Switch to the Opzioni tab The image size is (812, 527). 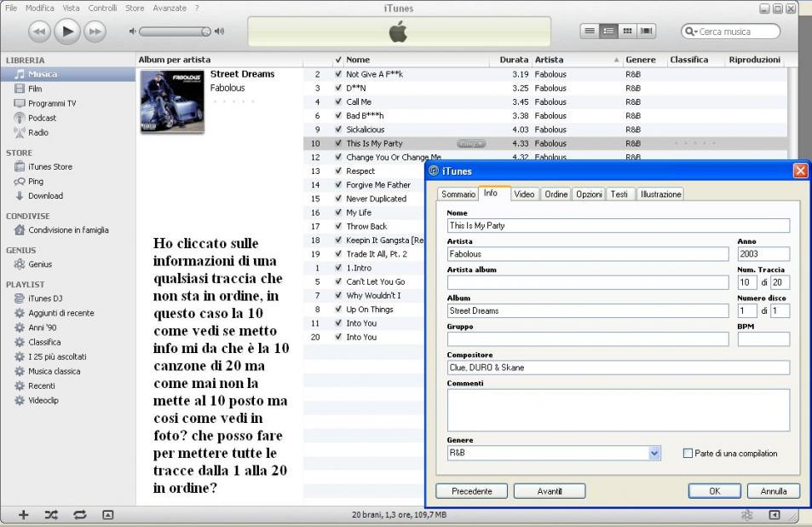coord(589,194)
